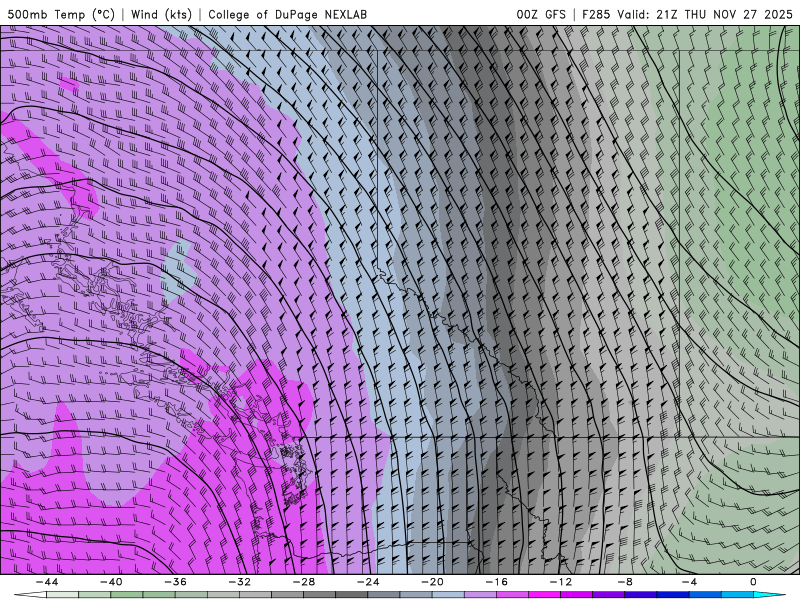This screenshot has width=800, height=600.
Task: Click the -28 color bar label
Action: point(304,582)
